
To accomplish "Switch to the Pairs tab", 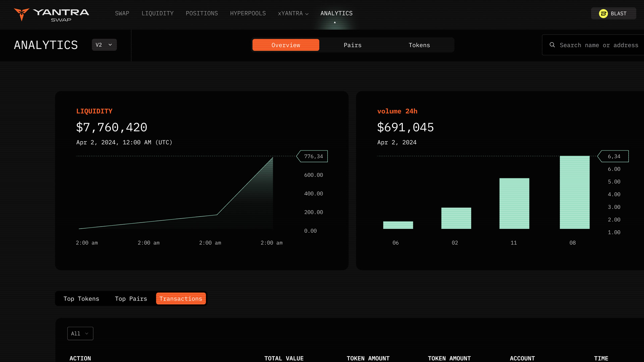I will [353, 45].
